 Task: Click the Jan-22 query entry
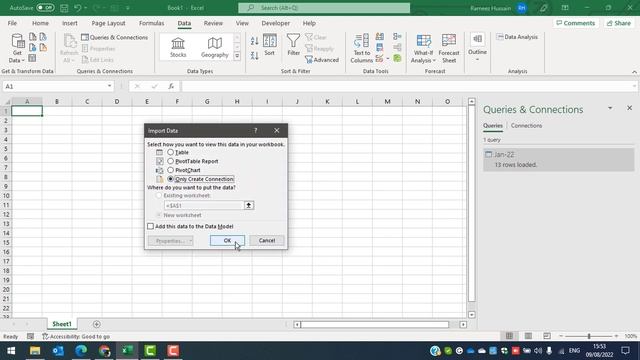pyautogui.click(x=559, y=159)
